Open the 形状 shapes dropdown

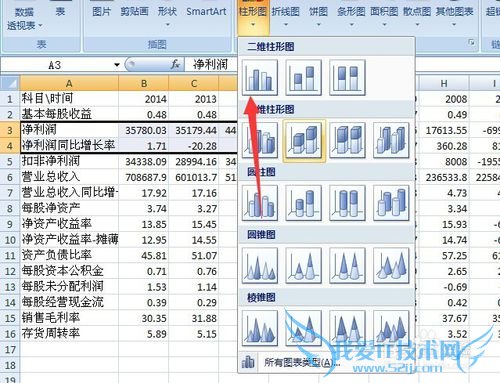click(x=167, y=16)
